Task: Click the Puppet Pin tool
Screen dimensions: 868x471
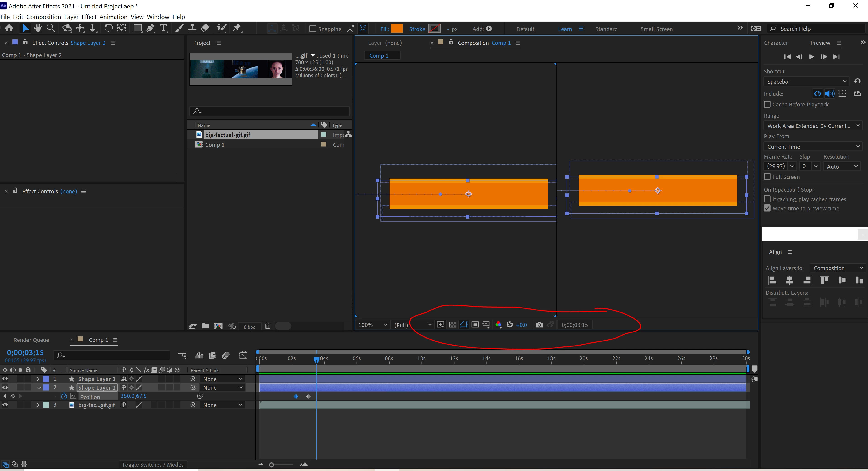Action: [x=237, y=28]
